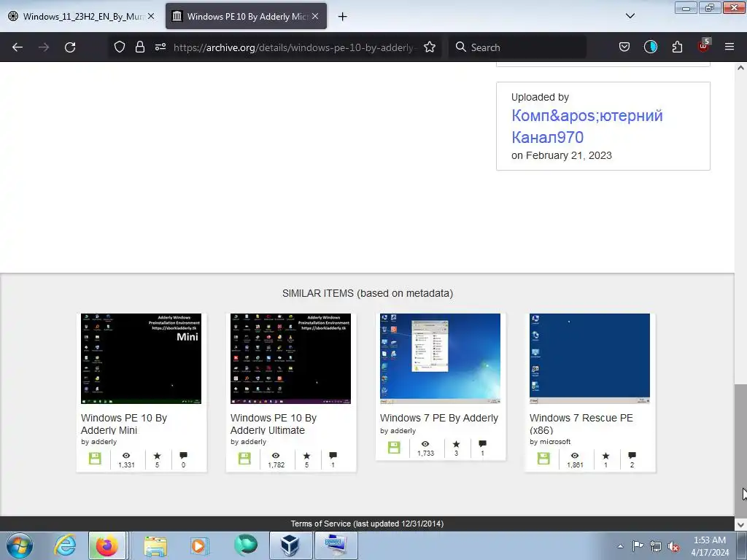Image resolution: width=747 pixels, height=560 pixels.
Task: Click title link Windows 7 Rescue PE (x86)
Action: 581,424
